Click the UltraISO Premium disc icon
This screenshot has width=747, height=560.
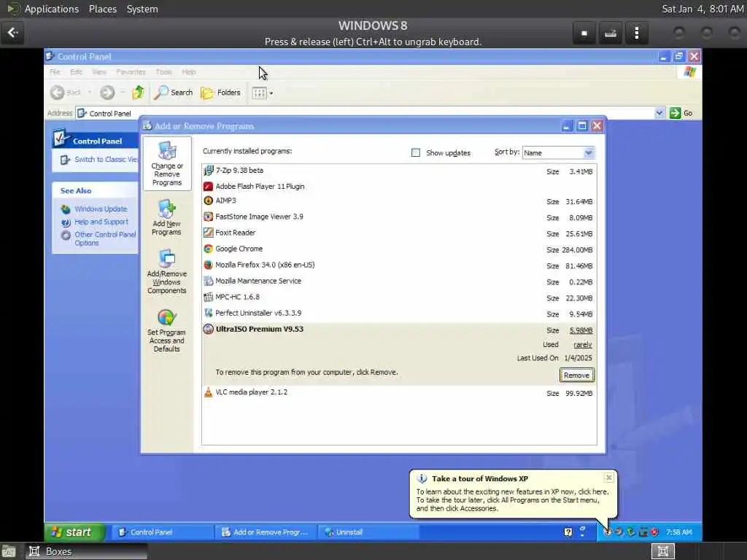pos(208,329)
